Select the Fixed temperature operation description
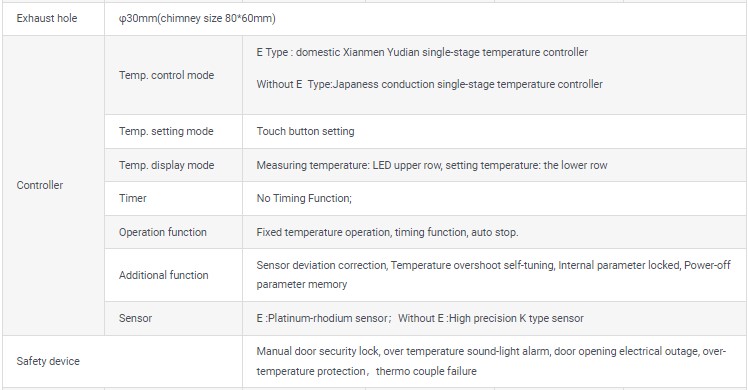The width and height of the screenshot is (748, 390). tap(387, 232)
